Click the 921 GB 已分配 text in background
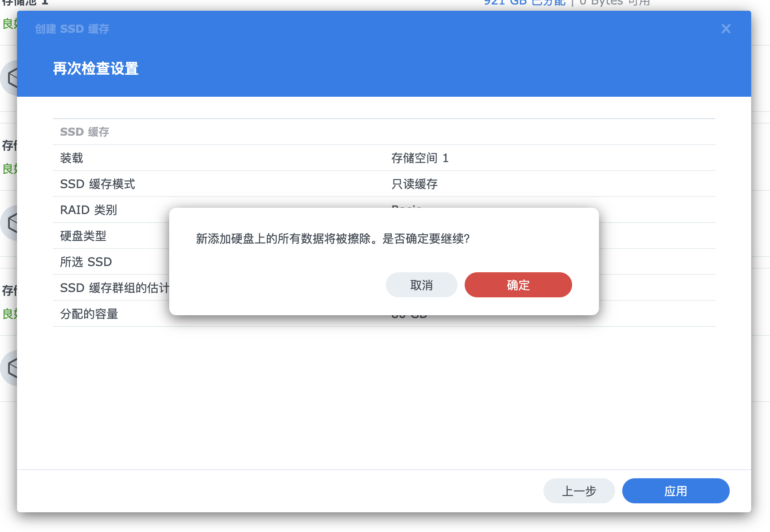The image size is (770, 532). (524, 4)
